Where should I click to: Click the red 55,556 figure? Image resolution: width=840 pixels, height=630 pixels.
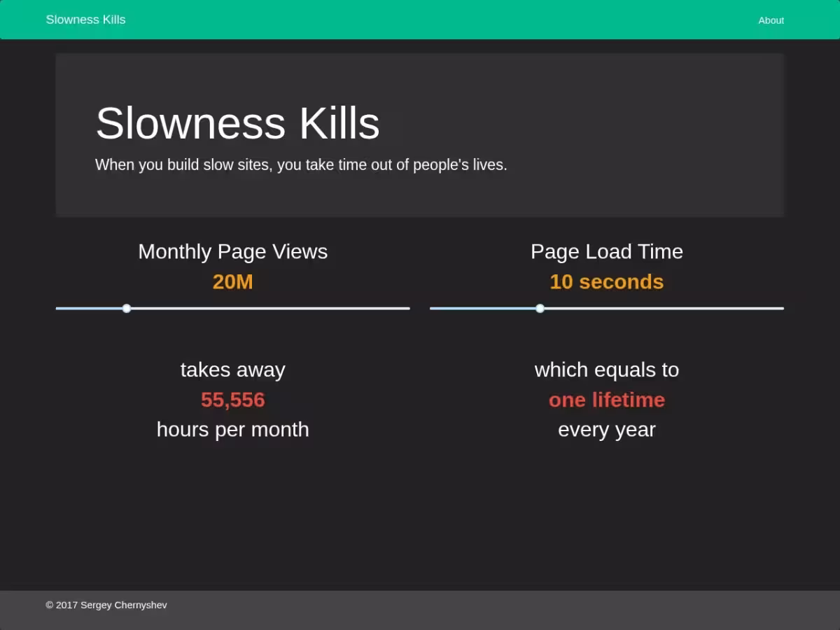pos(232,400)
